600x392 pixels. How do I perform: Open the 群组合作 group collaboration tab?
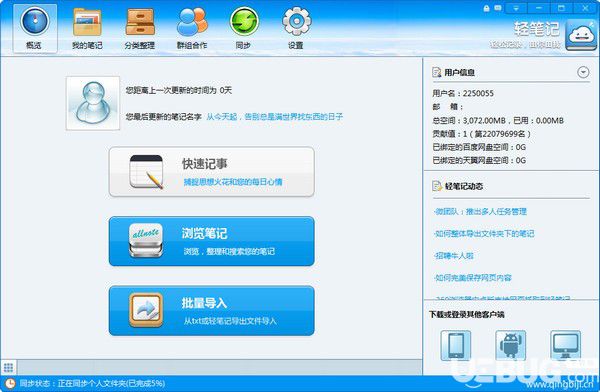click(192, 28)
